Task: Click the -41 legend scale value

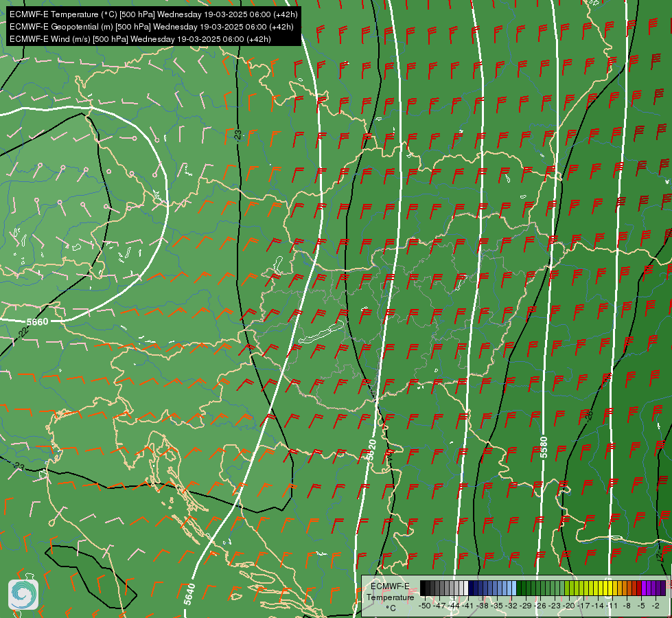Action: pyautogui.click(x=467, y=606)
